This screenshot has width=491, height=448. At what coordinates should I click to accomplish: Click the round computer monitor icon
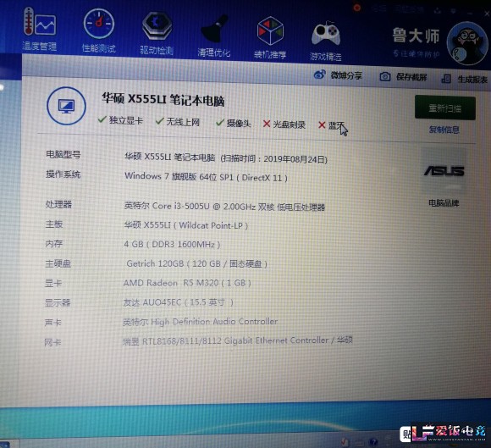(66, 106)
